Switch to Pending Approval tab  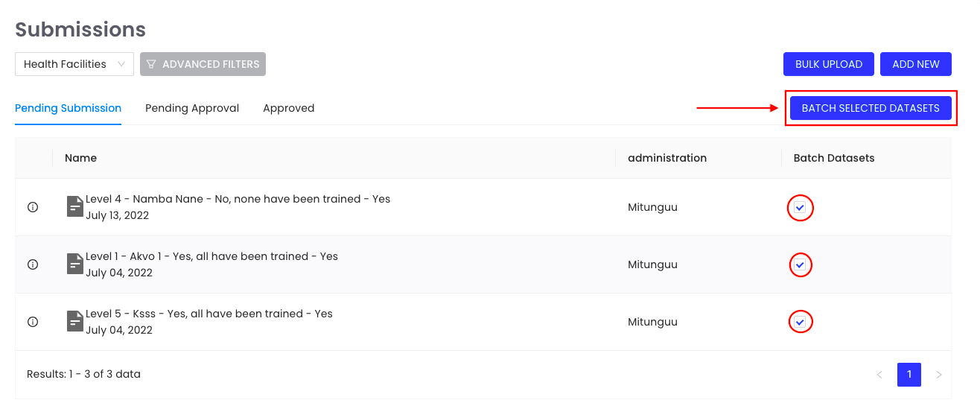pyautogui.click(x=192, y=108)
